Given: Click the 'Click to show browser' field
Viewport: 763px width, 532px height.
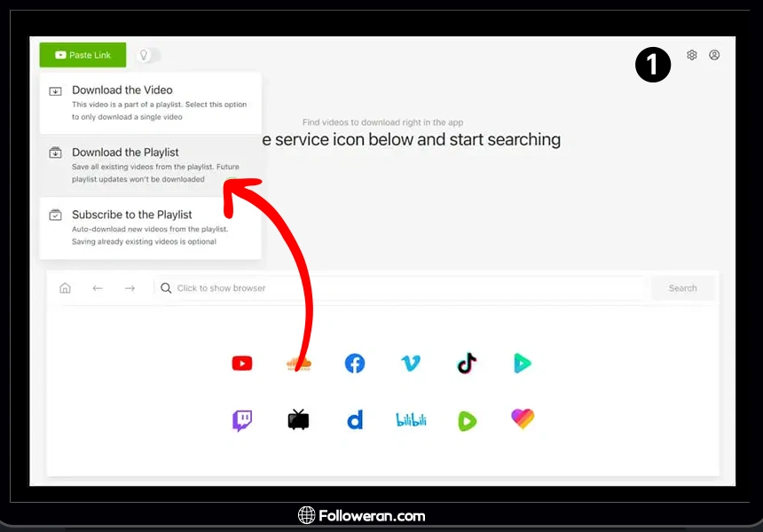Looking at the screenshot, I should tap(399, 288).
